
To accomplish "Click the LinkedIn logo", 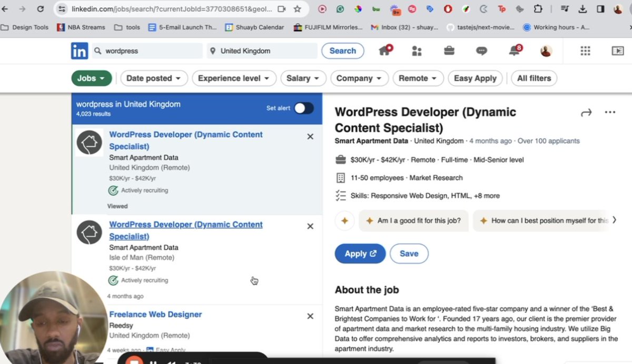I will coord(80,51).
